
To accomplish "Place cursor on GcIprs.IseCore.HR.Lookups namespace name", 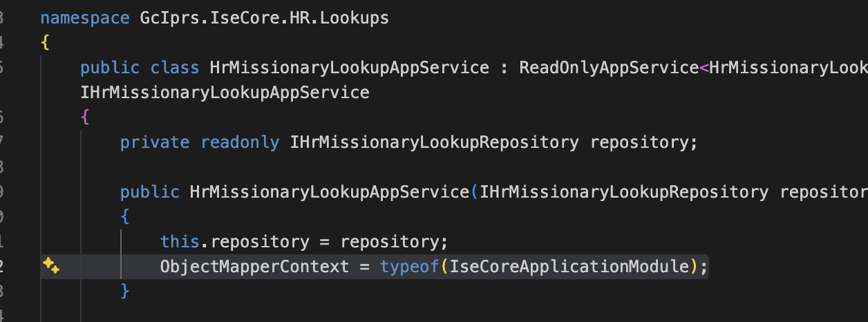I will [x=259, y=18].
